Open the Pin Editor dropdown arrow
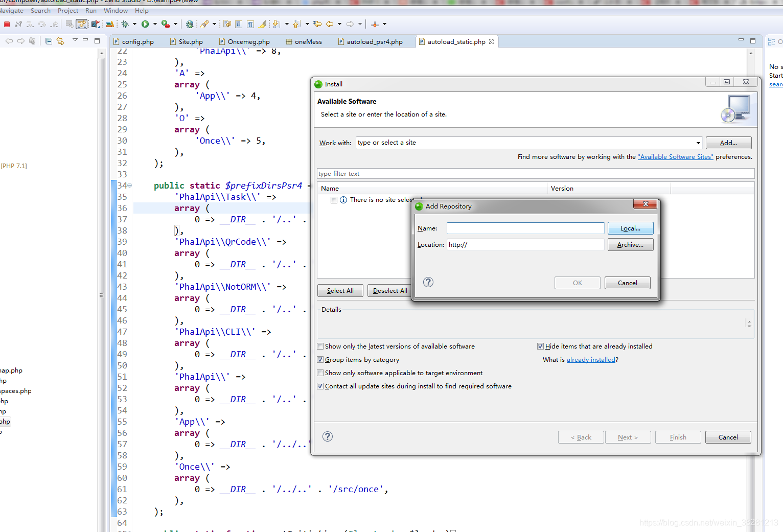This screenshot has width=783, height=532. [x=384, y=24]
